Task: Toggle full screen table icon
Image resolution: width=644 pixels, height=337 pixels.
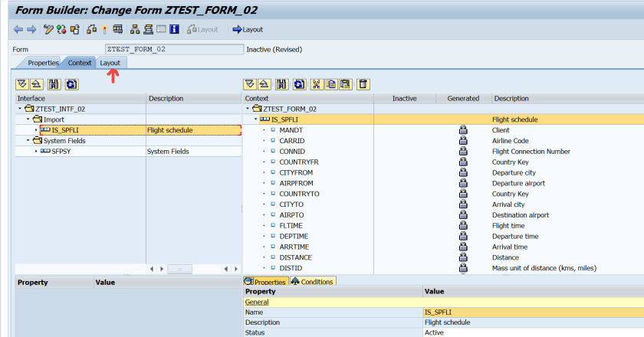Action: point(161,30)
